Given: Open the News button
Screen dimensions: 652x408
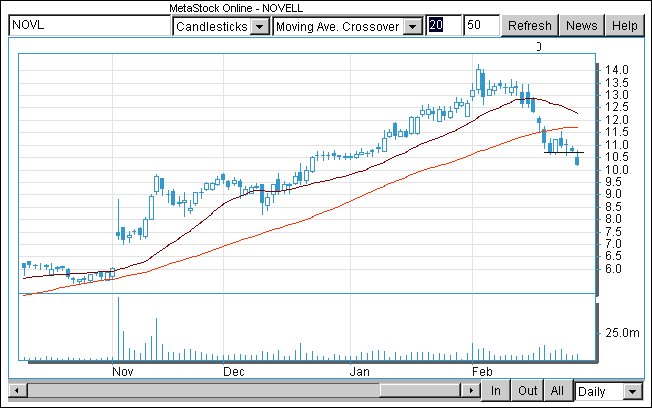Looking at the screenshot, I should [x=582, y=26].
